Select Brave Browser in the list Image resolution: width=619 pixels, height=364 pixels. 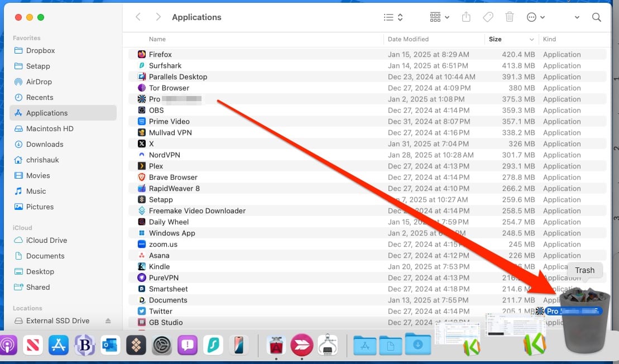(x=367, y=178)
